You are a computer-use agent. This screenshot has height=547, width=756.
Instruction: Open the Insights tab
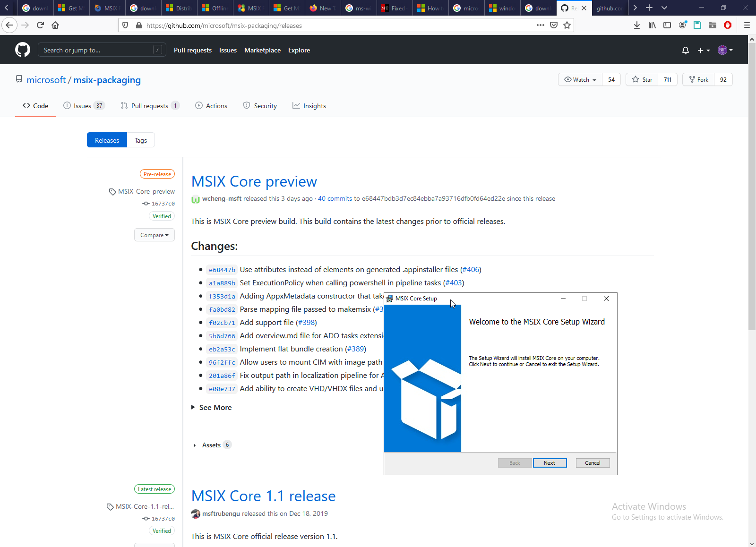tap(309, 106)
